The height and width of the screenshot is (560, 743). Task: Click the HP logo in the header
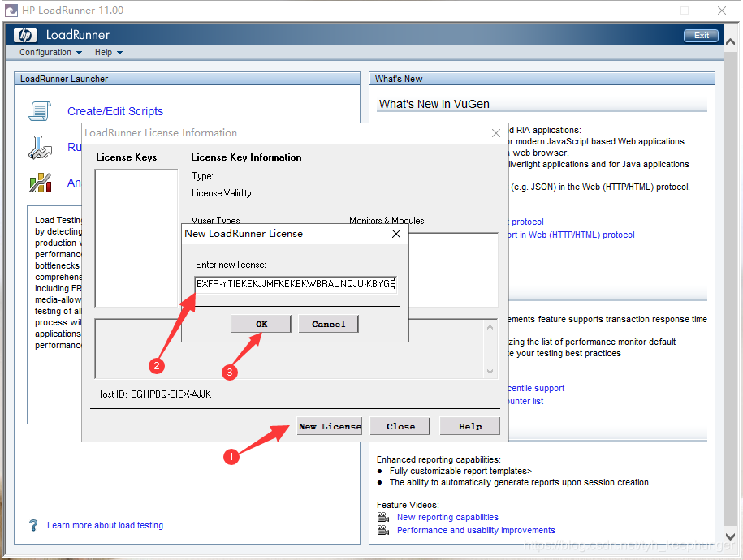(24, 35)
